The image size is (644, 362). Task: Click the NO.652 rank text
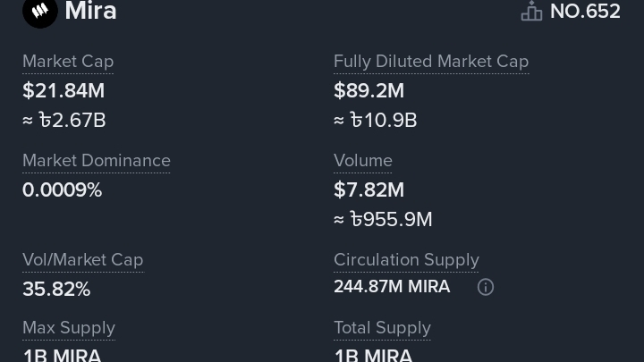[585, 12]
